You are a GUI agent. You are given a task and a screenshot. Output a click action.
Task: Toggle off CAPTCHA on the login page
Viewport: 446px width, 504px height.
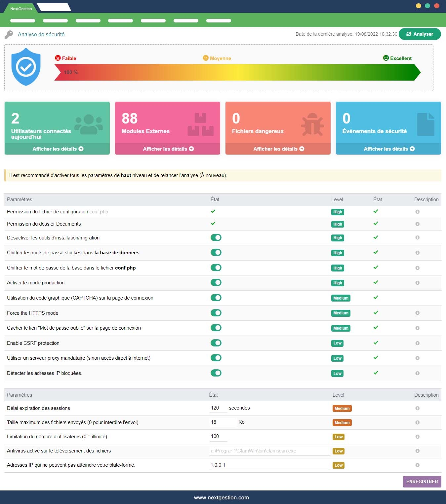click(x=216, y=298)
